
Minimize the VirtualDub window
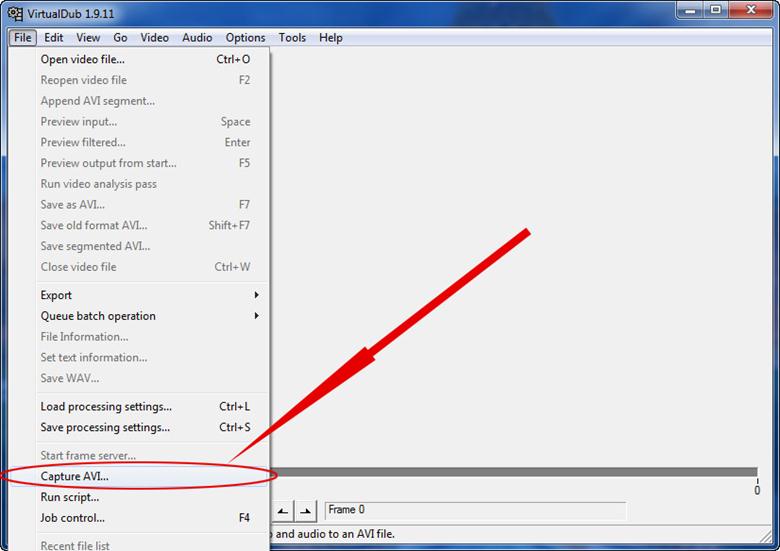coord(690,10)
